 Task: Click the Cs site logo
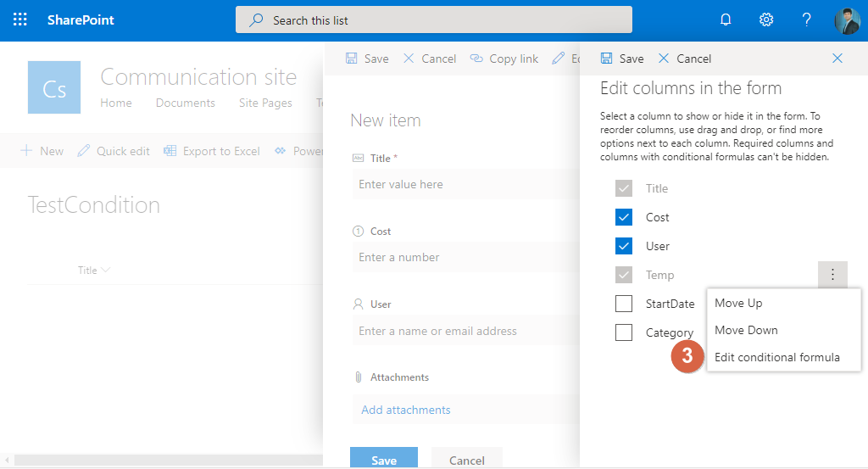pos(54,87)
